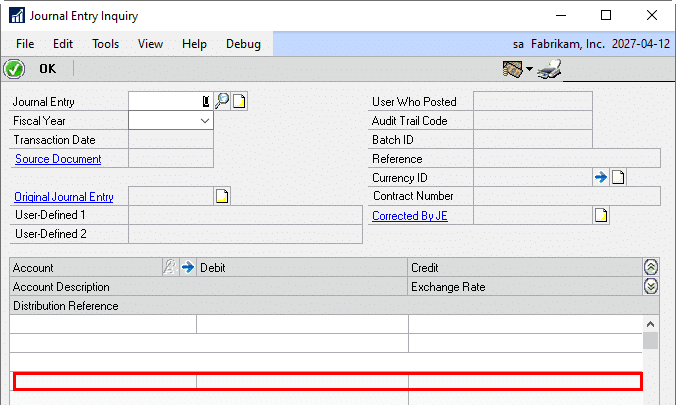Click the first Account cell in the grid
This screenshot has height=405, width=676.
(103, 324)
